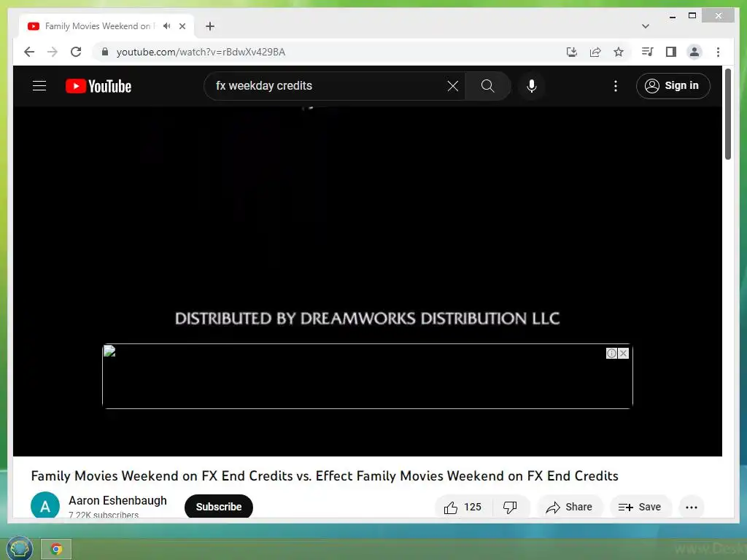Click the Chrome taskbar button
The height and width of the screenshot is (560, 747).
pyautogui.click(x=56, y=549)
